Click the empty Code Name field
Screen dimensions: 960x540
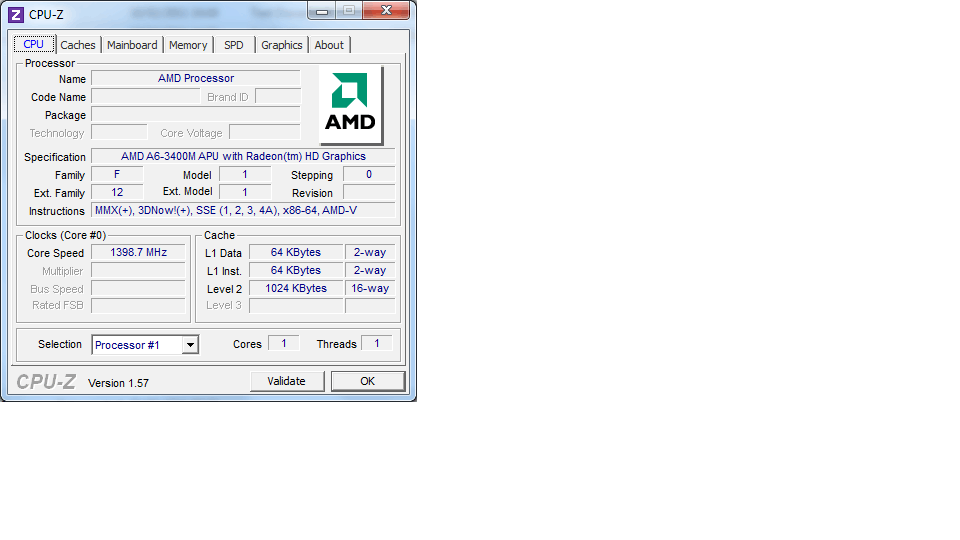pos(146,97)
